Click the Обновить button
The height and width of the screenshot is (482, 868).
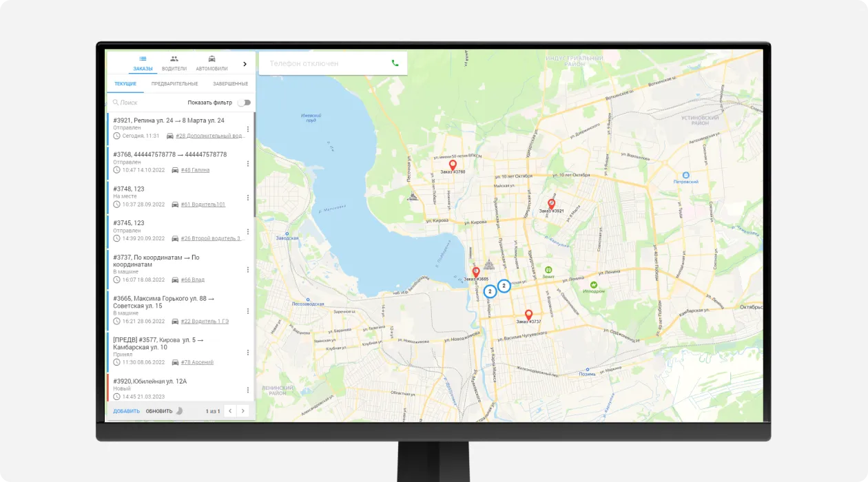point(159,411)
